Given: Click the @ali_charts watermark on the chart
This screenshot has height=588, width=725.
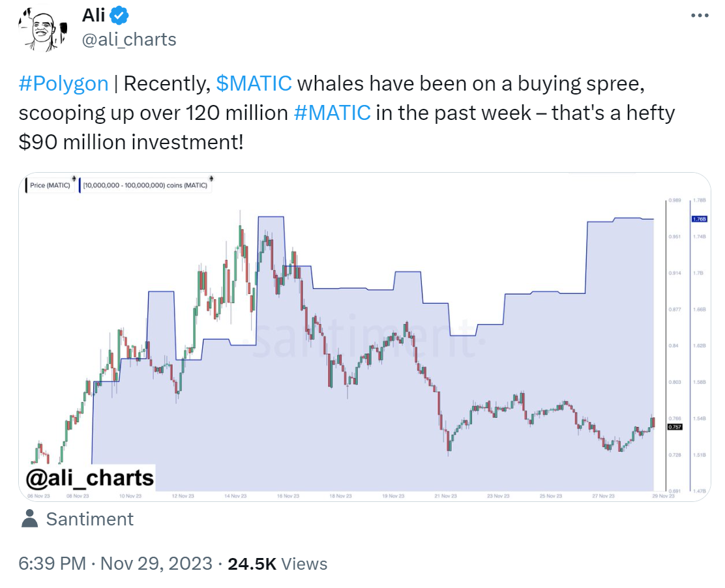Looking at the screenshot, I should click(90, 478).
